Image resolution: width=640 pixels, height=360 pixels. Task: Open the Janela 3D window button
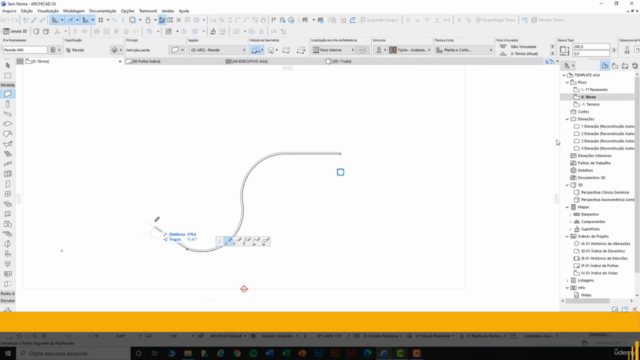[x=16, y=31]
